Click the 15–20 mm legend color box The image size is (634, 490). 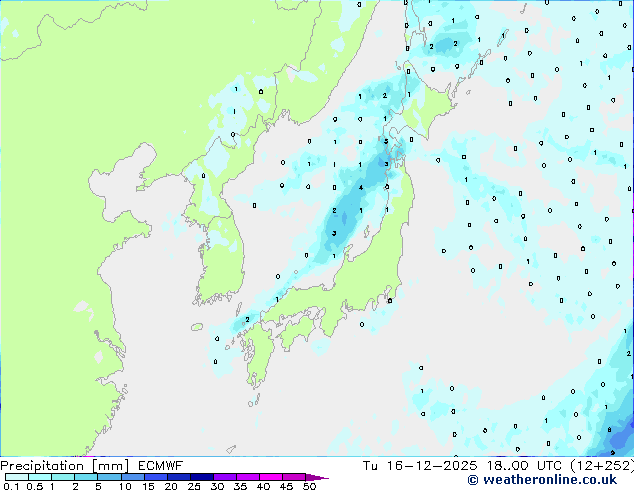click(x=156, y=477)
